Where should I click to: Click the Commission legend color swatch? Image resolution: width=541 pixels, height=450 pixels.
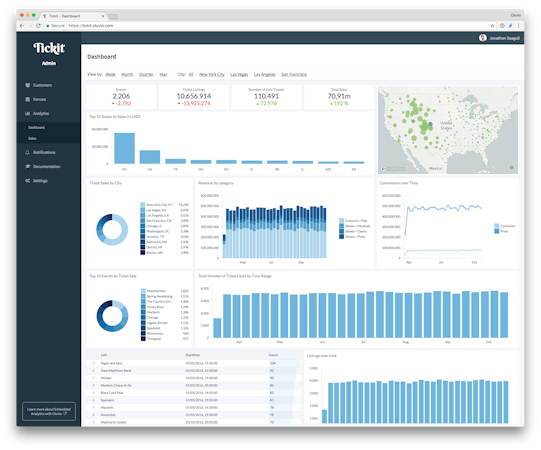pos(496,226)
